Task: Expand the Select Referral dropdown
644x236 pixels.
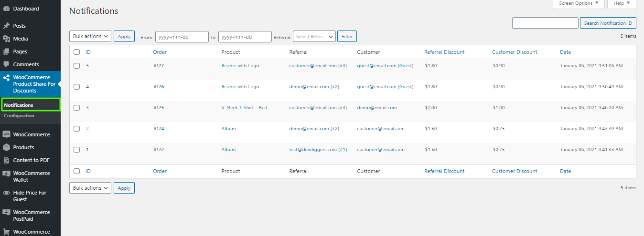Action: tap(314, 36)
